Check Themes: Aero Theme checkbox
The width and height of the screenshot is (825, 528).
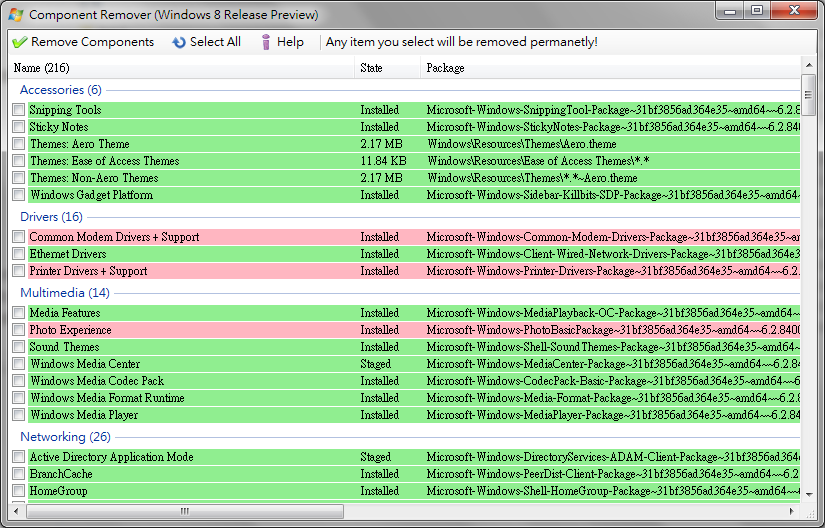point(19,144)
